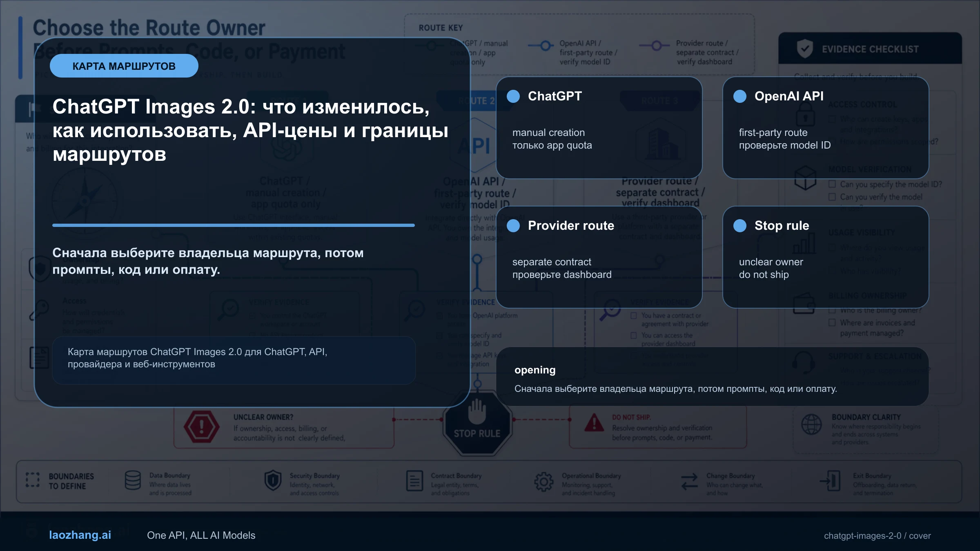The height and width of the screenshot is (551, 980).
Task: Click the 'DO NOT SHIP.' red label
Action: tap(631, 417)
